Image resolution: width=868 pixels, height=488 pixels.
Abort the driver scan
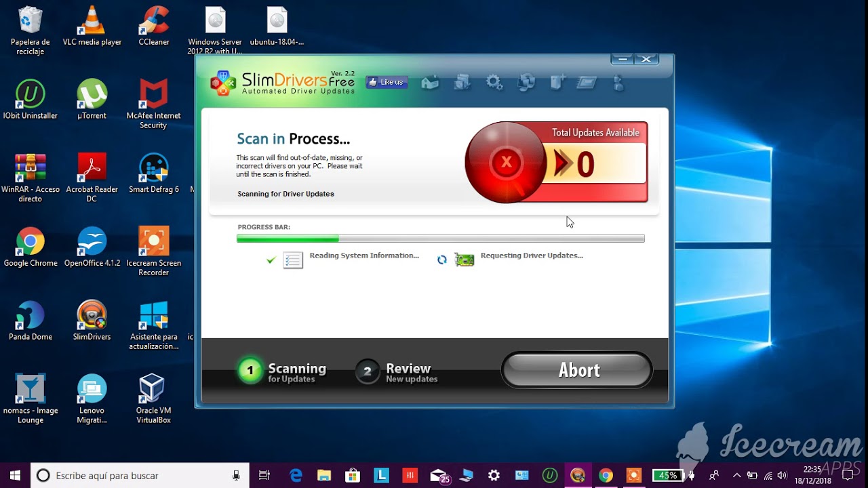tap(577, 370)
